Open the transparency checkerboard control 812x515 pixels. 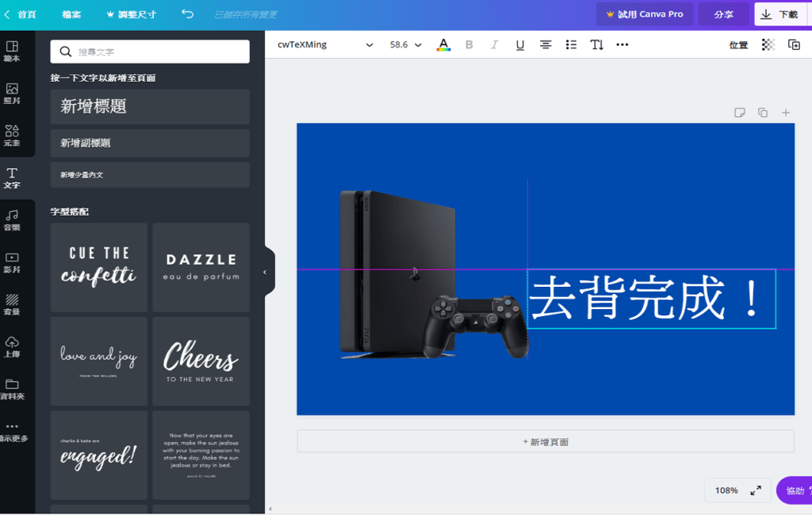point(768,44)
